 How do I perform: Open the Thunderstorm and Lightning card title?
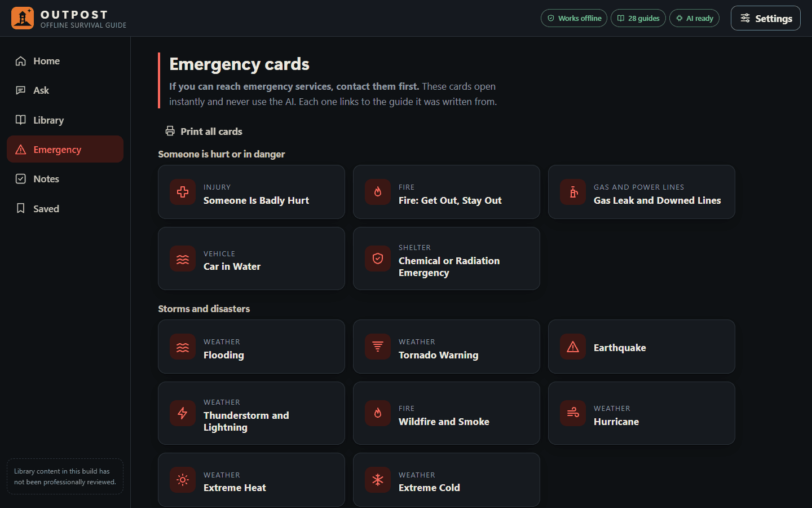[x=246, y=421]
